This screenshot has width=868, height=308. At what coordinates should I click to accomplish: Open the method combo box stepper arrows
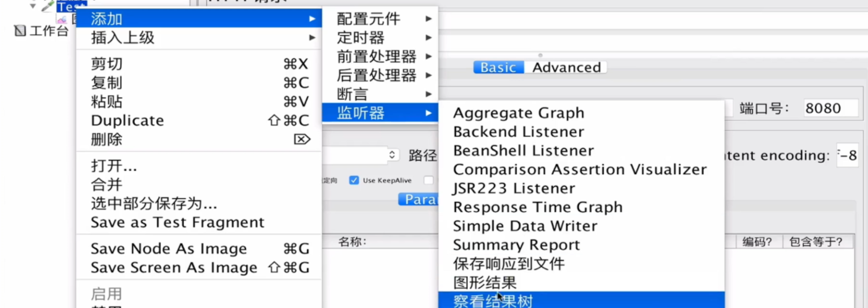pos(392,155)
